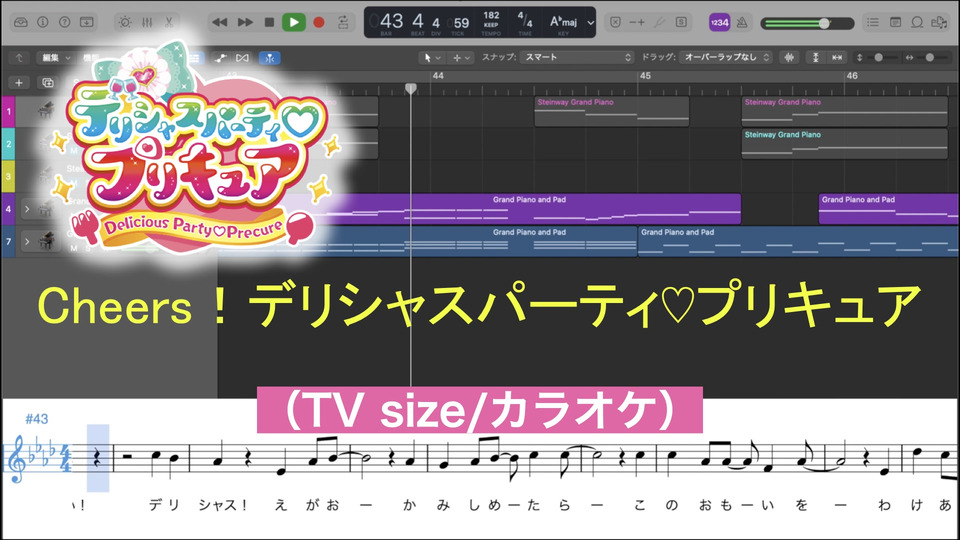Select the track 2 Steinway Grand Piano region
Image resolution: width=960 pixels, height=540 pixels.
pyautogui.click(x=844, y=144)
